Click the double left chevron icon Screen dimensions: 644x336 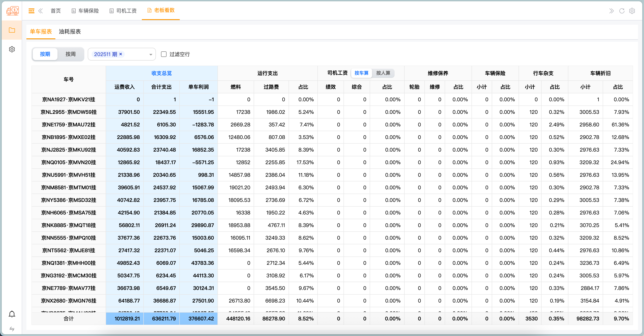40,11
